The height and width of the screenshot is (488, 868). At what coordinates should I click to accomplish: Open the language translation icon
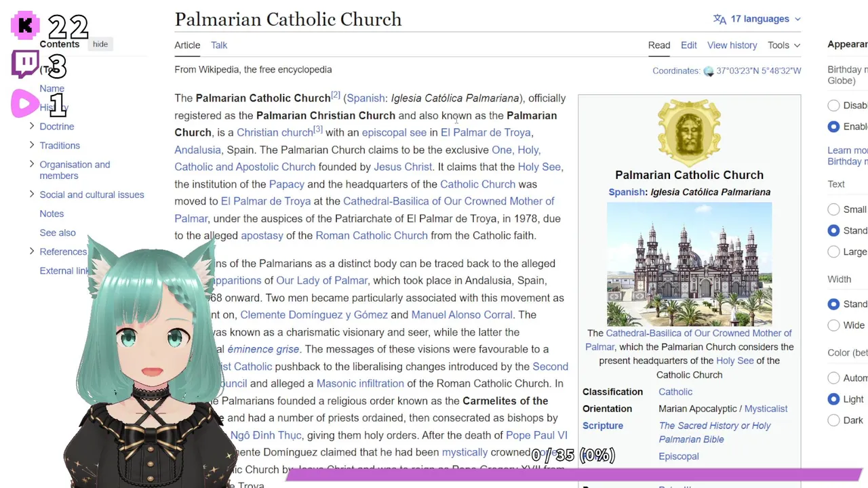(x=719, y=19)
